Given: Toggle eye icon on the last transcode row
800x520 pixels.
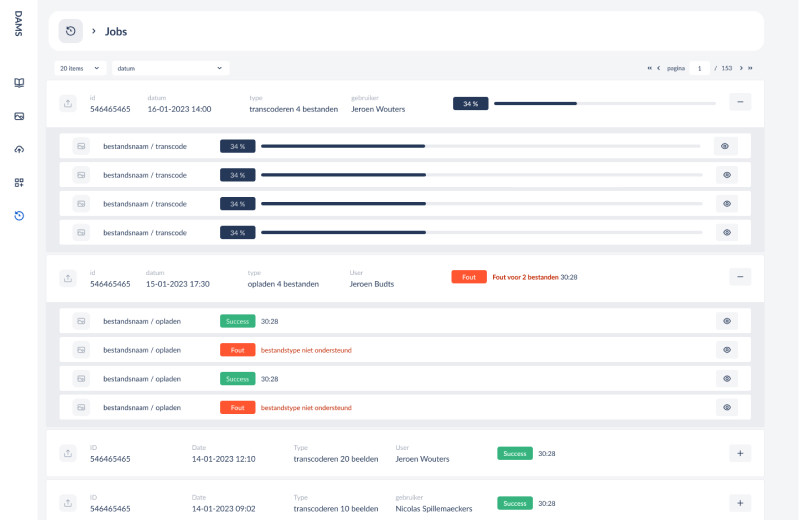Looking at the screenshot, I should pos(727,232).
